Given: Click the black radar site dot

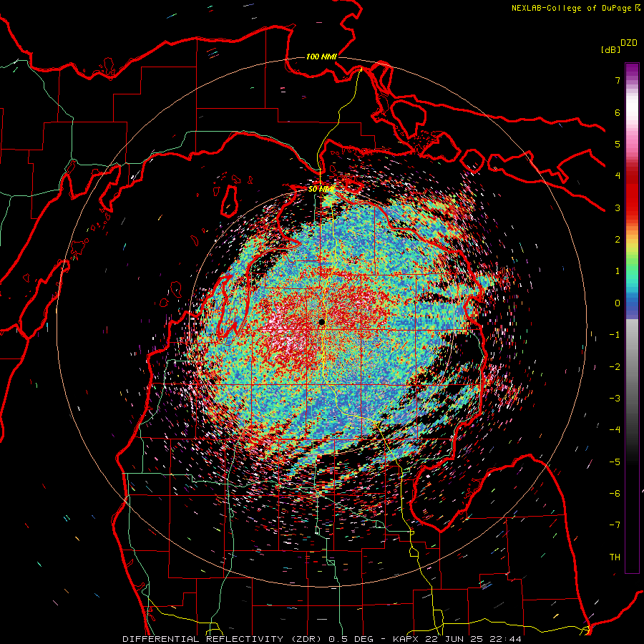Looking at the screenshot, I should click(322, 323).
